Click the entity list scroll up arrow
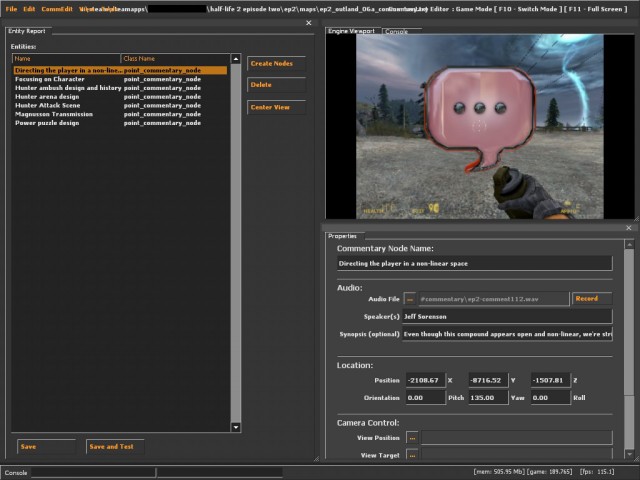 (236, 59)
